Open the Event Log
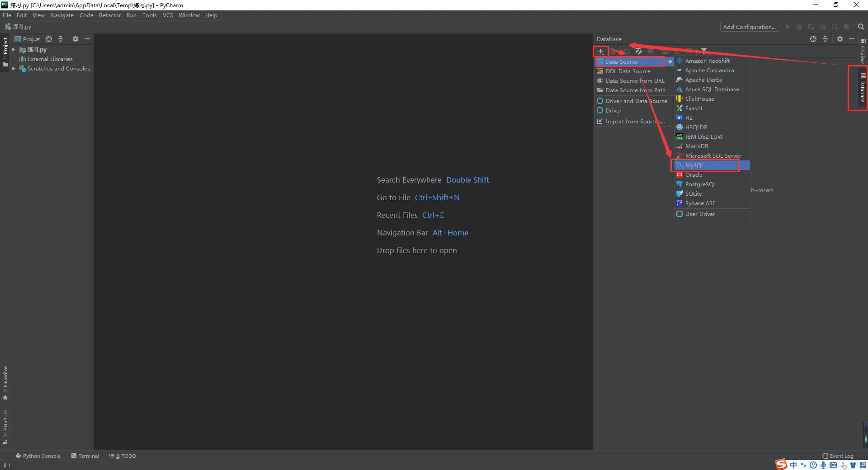The image size is (868, 470). click(x=838, y=456)
